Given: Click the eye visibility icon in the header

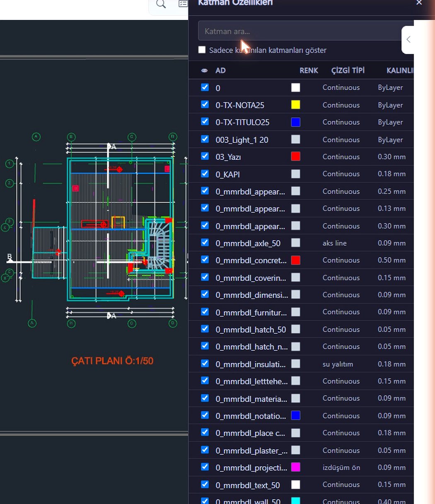Looking at the screenshot, I should click(204, 70).
